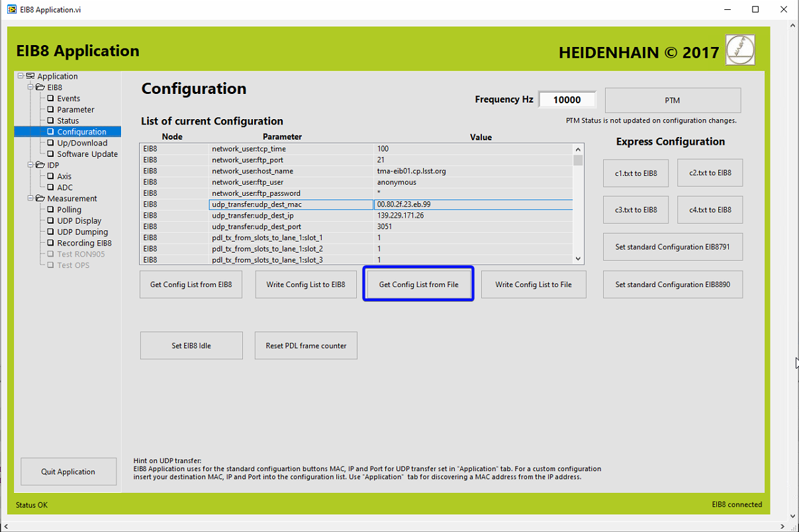The height and width of the screenshot is (532, 799).
Task: Click the Frequency Hz input field
Action: pos(567,100)
